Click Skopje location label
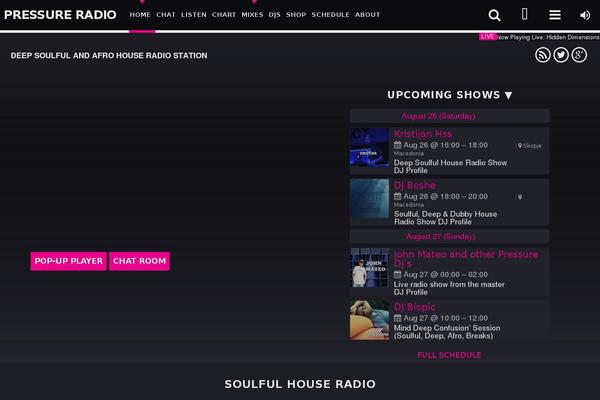 [x=532, y=146]
